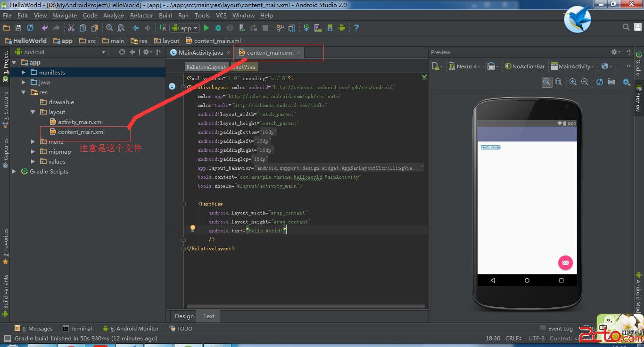Switch to the MainActivity.java tab
The height and width of the screenshot is (347, 644).
pyautogui.click(x=200, y=53)
